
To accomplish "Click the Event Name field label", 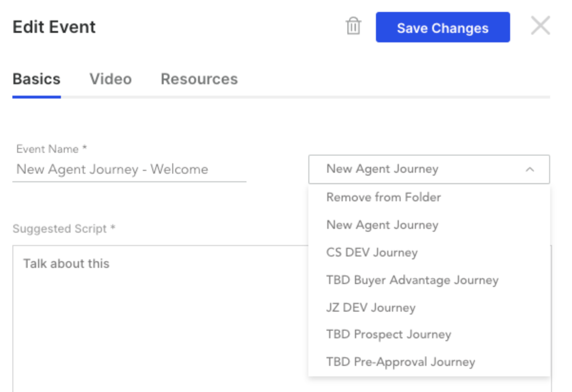I will [x=51, y=149].
